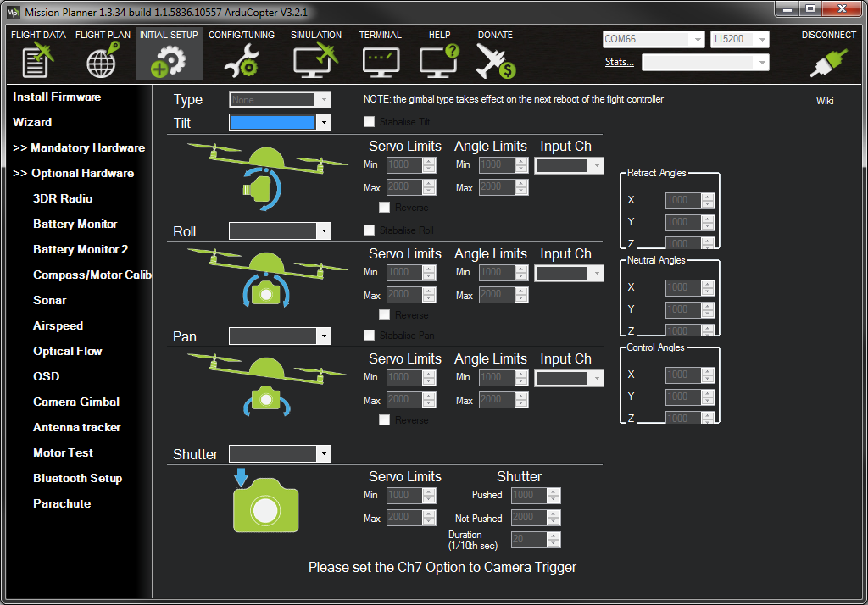Viewport: 868px width, 605px height.
Task: Toggle the Reverse checkbox under Pan
Action: click(x=384, y=420)
